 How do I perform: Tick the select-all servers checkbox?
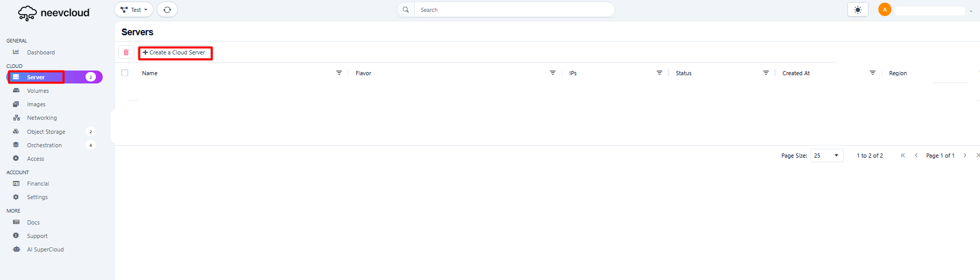125,73
